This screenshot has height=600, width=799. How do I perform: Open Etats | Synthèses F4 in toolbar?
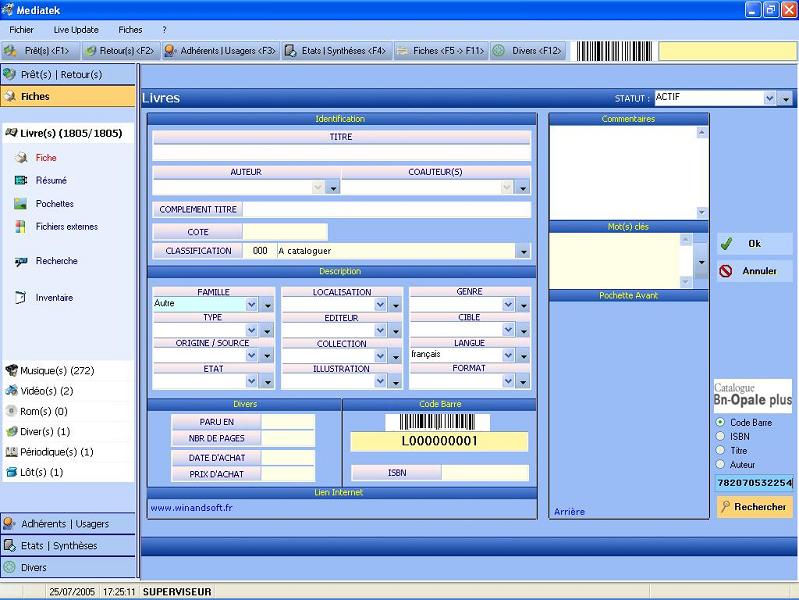(x=337, y=51)
